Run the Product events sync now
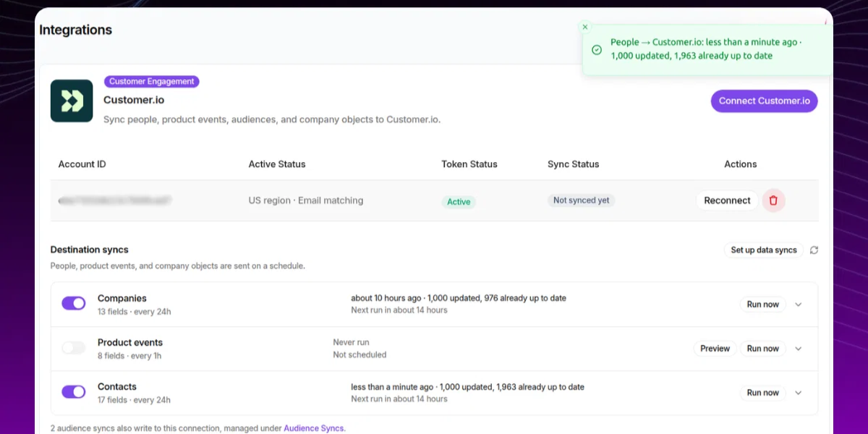This screenshot has height=434, width=868. [763, 349]
